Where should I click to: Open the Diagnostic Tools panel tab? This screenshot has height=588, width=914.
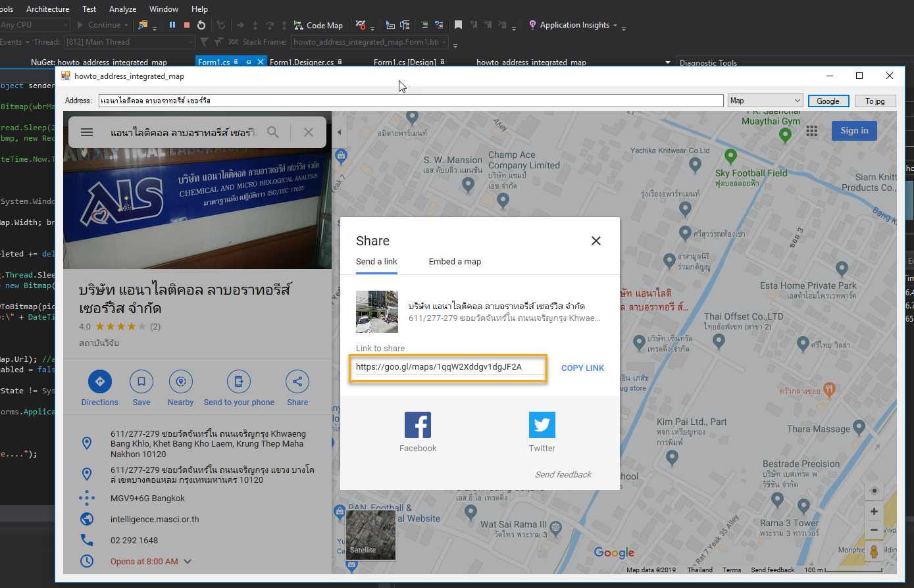[708, 62]
